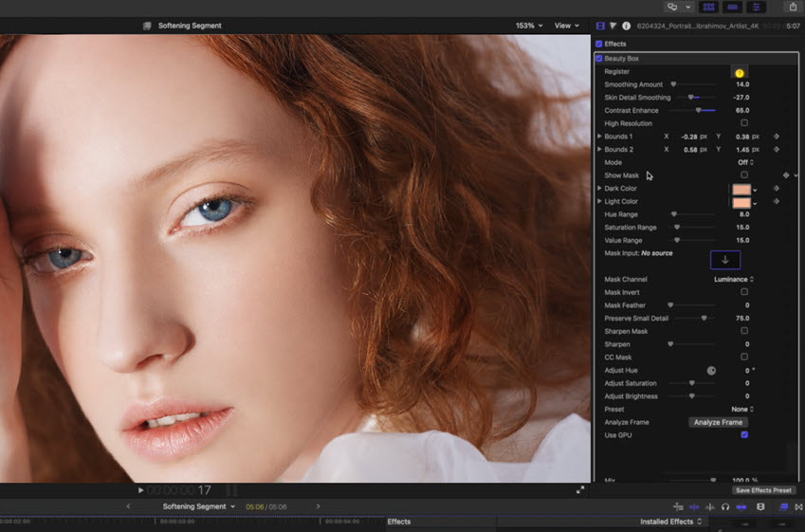Screen dimensions: 805x532
Task: Open the Color inspector triangle tab
Action: (613, 26)
